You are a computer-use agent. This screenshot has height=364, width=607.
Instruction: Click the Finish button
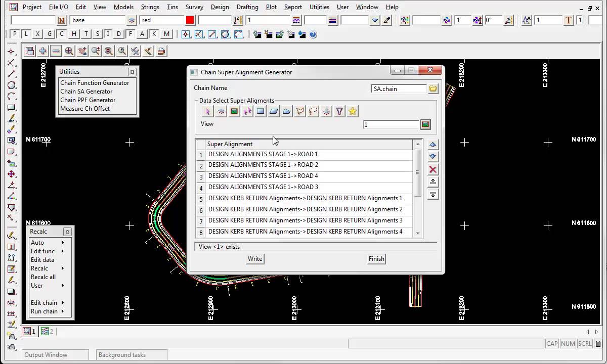(x=376, y=259)
